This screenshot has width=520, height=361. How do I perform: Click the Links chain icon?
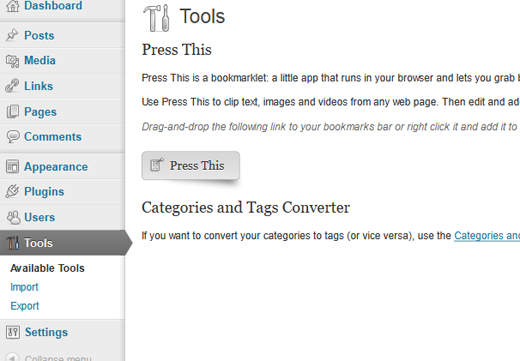point(12,86)
